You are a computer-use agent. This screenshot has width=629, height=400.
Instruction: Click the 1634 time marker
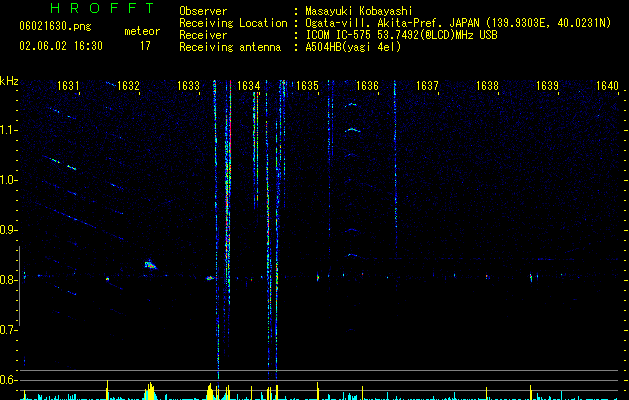pyautogui.click(x=248, y=86)
